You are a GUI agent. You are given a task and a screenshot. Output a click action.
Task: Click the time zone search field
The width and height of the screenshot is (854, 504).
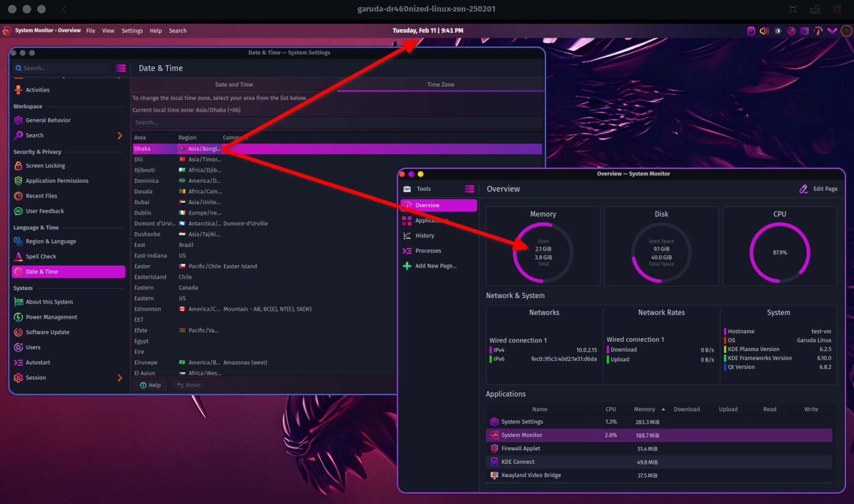point(337,122)
